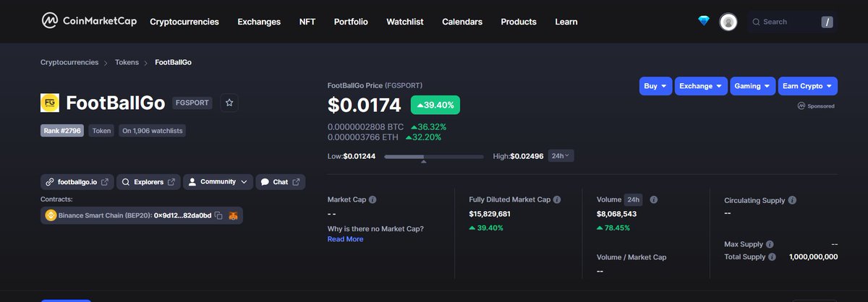The height and width of the screenshot is (302, 868).
Task: Show Market Cap info tooltip icon
Action: [373, 199]
